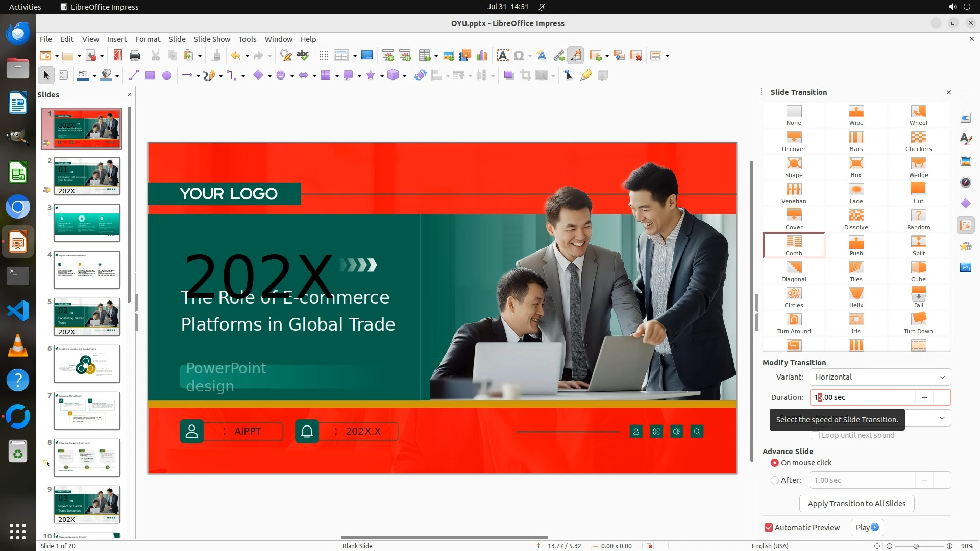Select the Ellipse drawing tool
Viewport: 980px width, 551px height.
[x=166, y=76]
